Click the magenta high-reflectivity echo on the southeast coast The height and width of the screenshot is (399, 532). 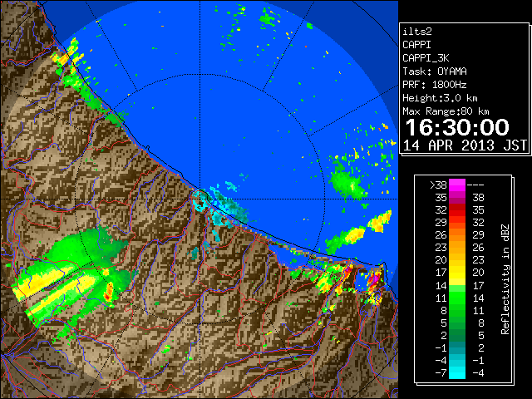[374, 279]
